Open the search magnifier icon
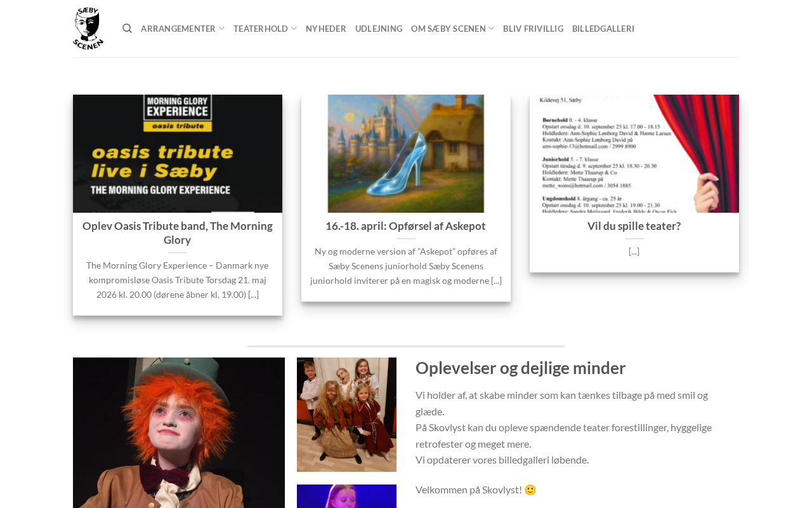The height and width of the screenshot is (508, 812). [x=127, y=29]
